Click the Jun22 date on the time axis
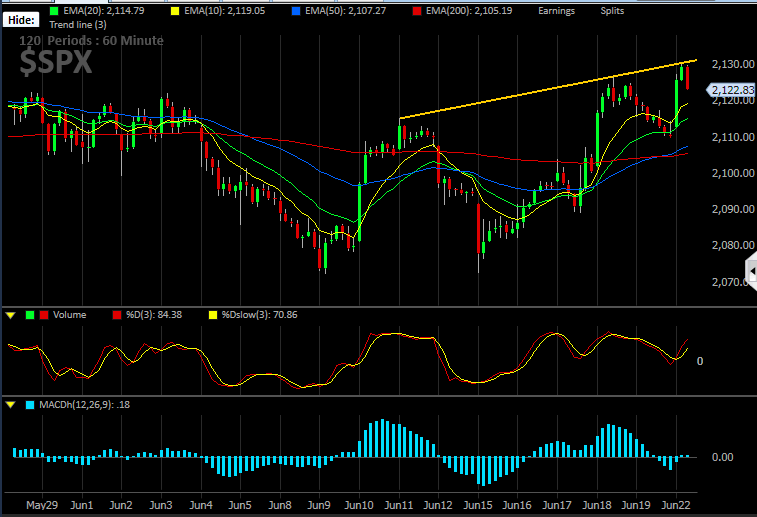 pos(676,505)
